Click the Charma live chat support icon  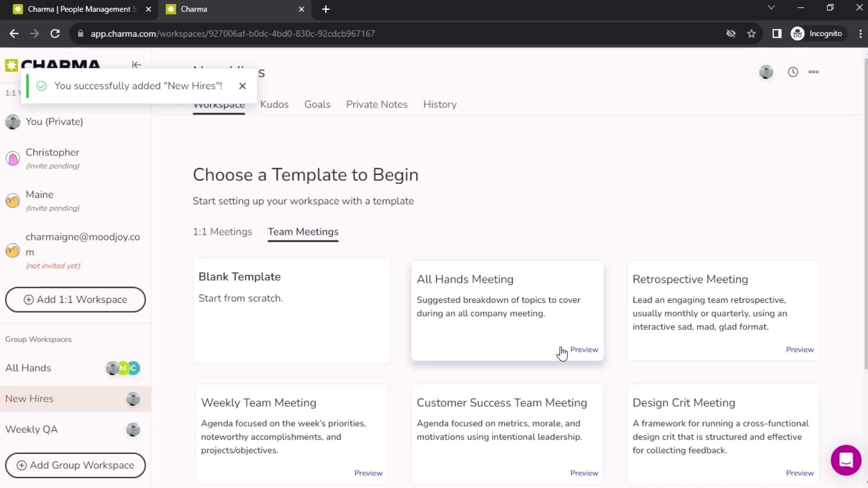tap(846, 460)
